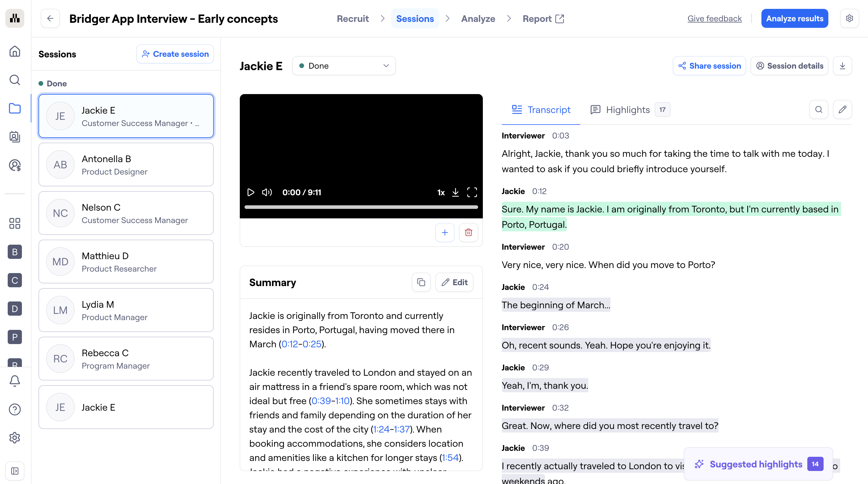Open notifications bell in sidebar
This screenshot has width=868, height=484.
(x=15, y=381)
